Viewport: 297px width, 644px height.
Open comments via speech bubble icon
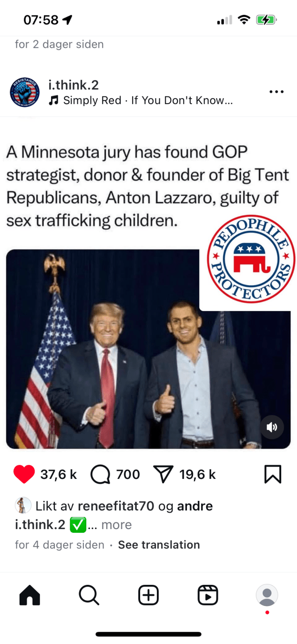[x=100, y=474]
